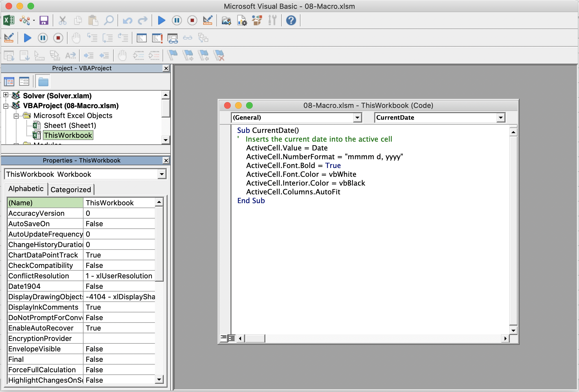This screenshot has width=579, height=392.
Task: Click the Outdent icon on Edit toolbar
Action: [104, 55]
